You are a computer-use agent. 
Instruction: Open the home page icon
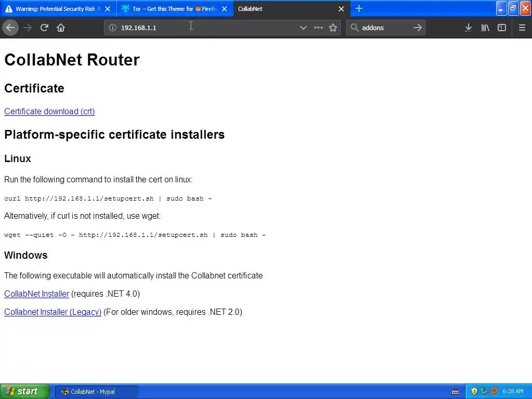[x=61, y=28]
